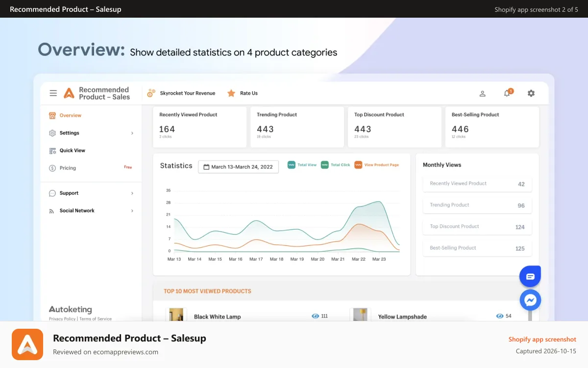Image resolution: width=588 pixels, height=368 pixels.
Task: Click the Monthly Views Top Discount Product row
Action: pos(477,227)
